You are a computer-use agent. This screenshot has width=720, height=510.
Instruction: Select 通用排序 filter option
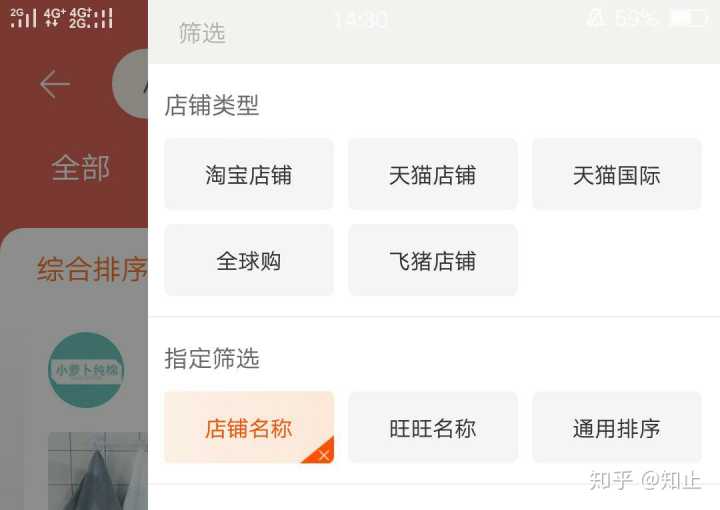(x=617, y=427)
